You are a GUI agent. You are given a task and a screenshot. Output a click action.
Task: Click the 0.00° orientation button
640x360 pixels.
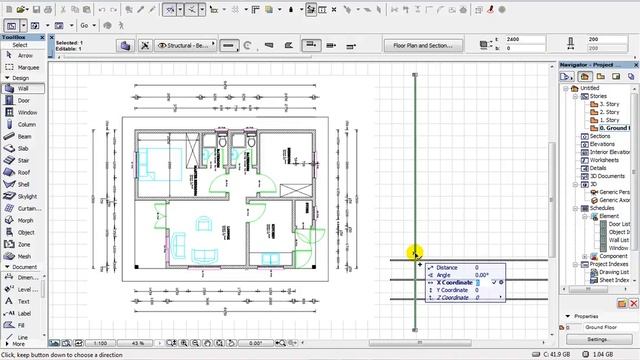pyautogui.click(x=256, y=343)
